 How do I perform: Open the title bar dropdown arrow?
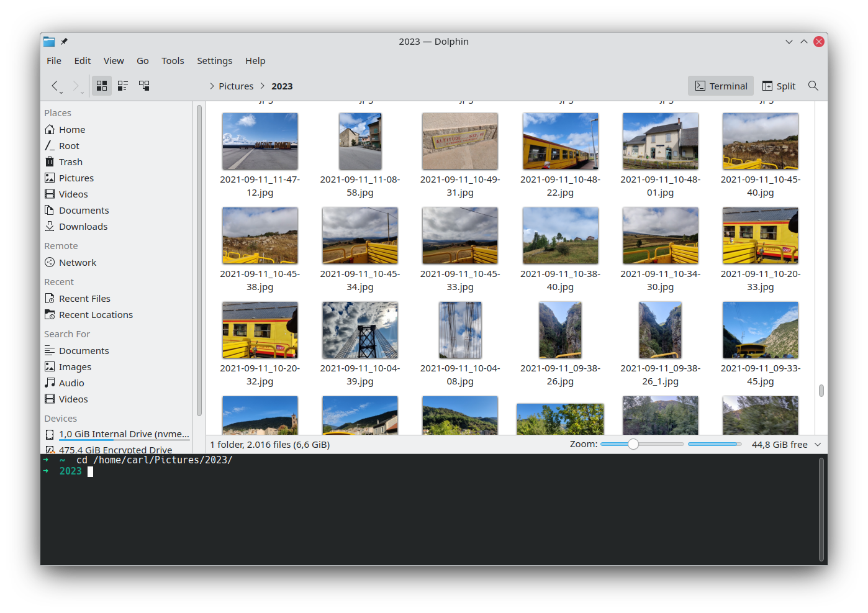[x=789, y=42]
